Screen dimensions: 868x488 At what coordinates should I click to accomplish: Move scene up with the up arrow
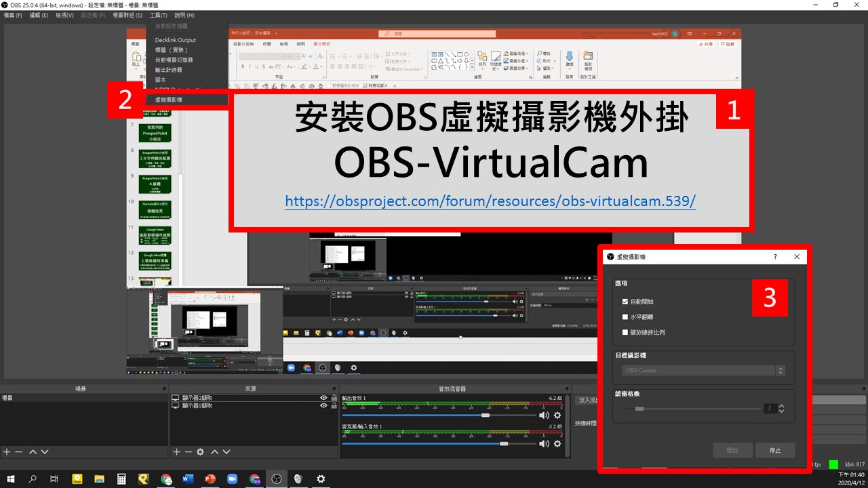33,451
